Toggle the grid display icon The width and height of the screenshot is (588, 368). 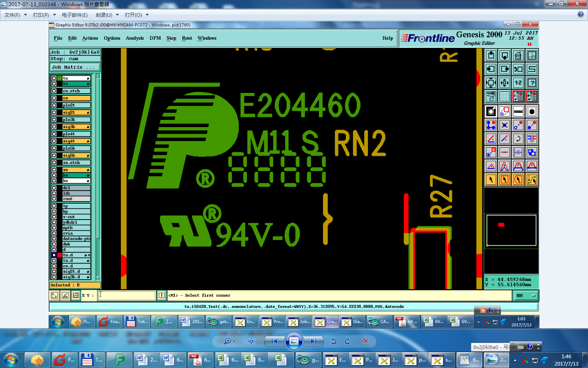coord(505,96)
